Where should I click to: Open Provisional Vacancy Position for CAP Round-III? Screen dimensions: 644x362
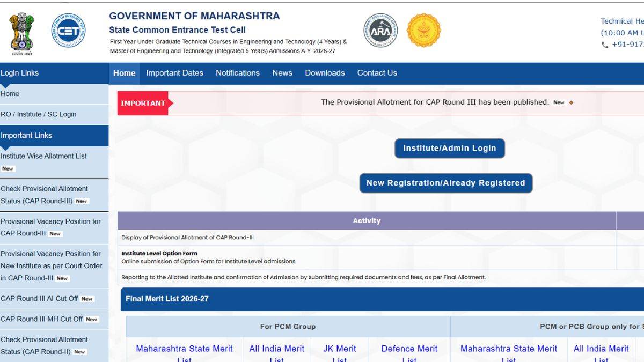point(50,227)
